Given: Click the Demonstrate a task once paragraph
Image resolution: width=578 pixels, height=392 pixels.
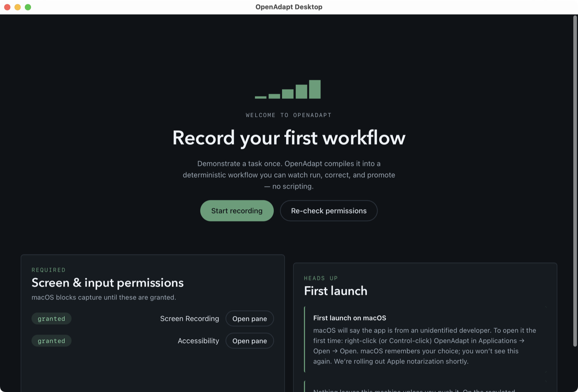Looking at the screenshot, I should (289, 175).
